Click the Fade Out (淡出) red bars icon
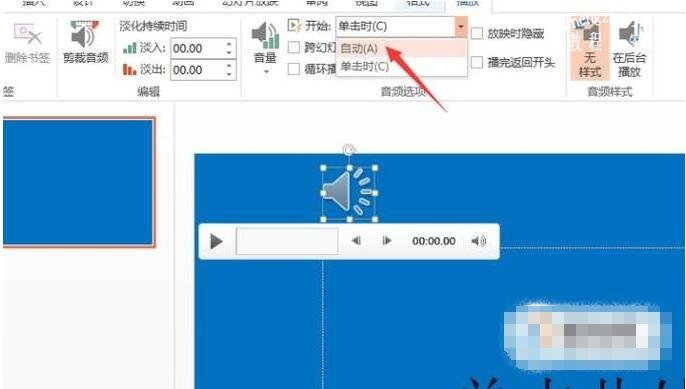Image resolution: width=686 pixels, height=389 pixels. pyautogui.click(x=130, y=70)
